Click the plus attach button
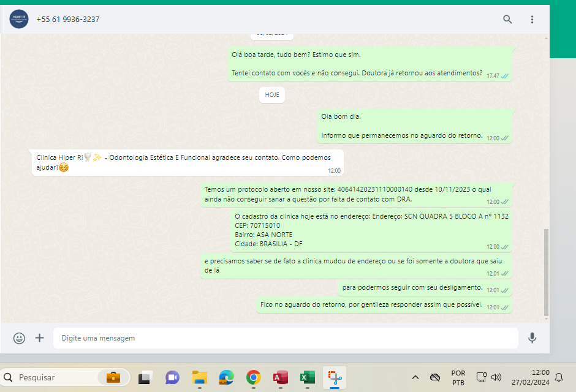This screenshot has width=576, height=392. click(x=39, y=337)
